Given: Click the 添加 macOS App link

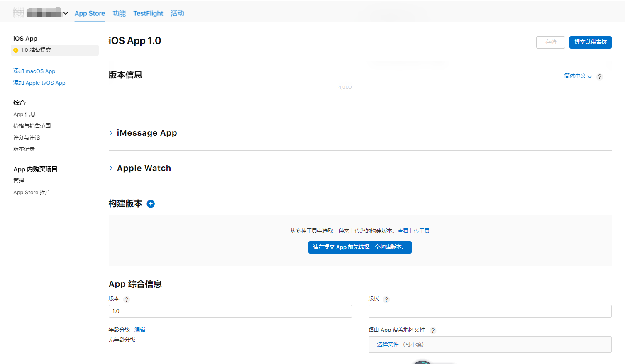Looking at the screenshot, I should pos(34,71).
